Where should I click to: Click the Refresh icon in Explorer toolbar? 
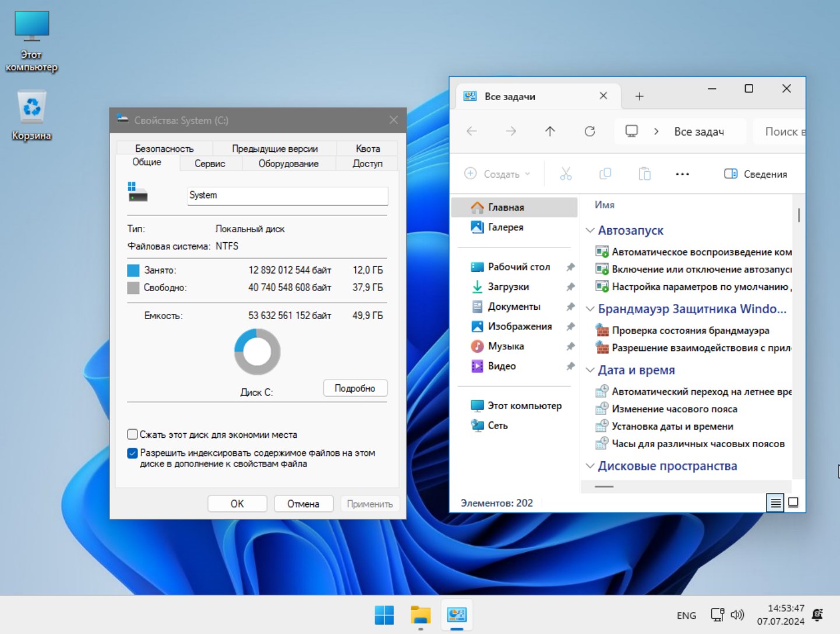click(x=590, y=132)
